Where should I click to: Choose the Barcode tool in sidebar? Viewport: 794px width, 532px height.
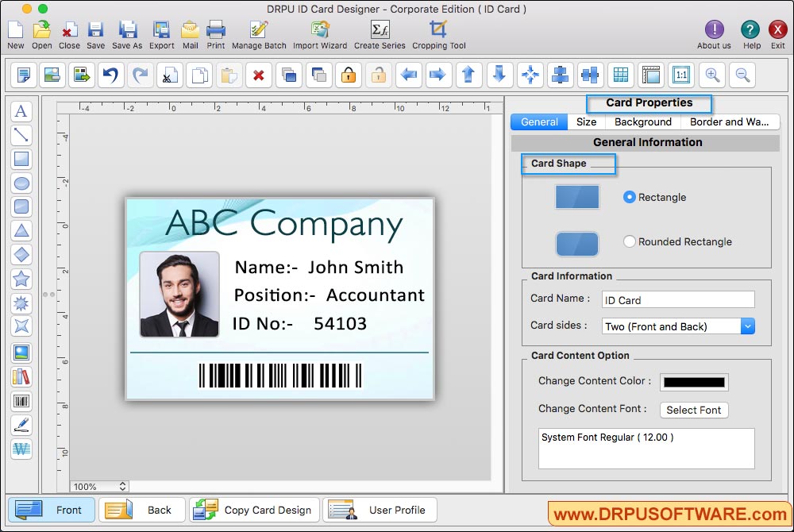(21, 401)
